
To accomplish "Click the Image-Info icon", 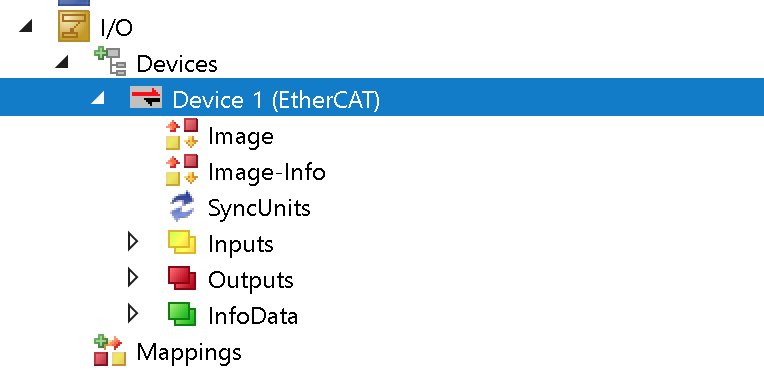I will click(x=182, y=170).
